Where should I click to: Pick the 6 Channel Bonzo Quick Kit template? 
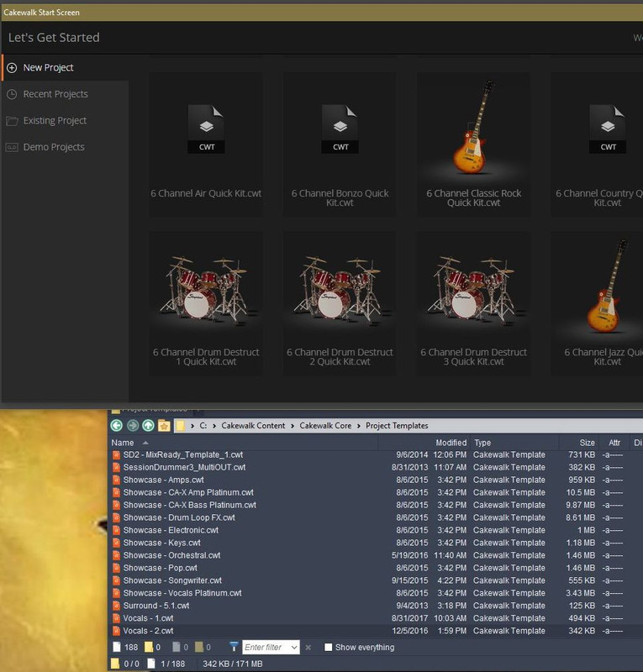click(340, 144)
